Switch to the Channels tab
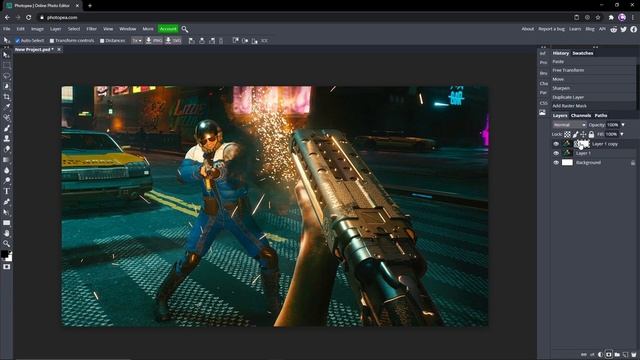The width and height of the screenshot is (640, 360). coord(581,116)
